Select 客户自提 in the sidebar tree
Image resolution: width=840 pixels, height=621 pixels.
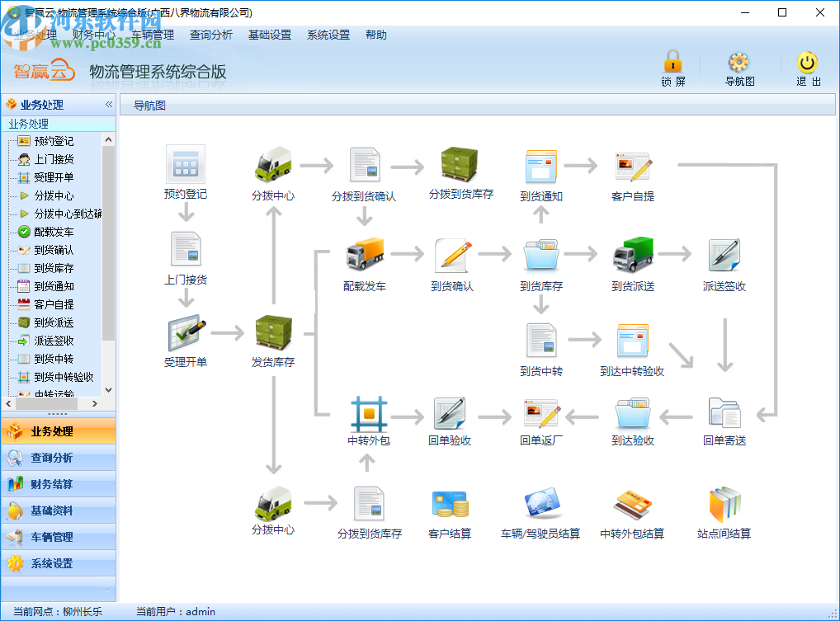(54, 304)
